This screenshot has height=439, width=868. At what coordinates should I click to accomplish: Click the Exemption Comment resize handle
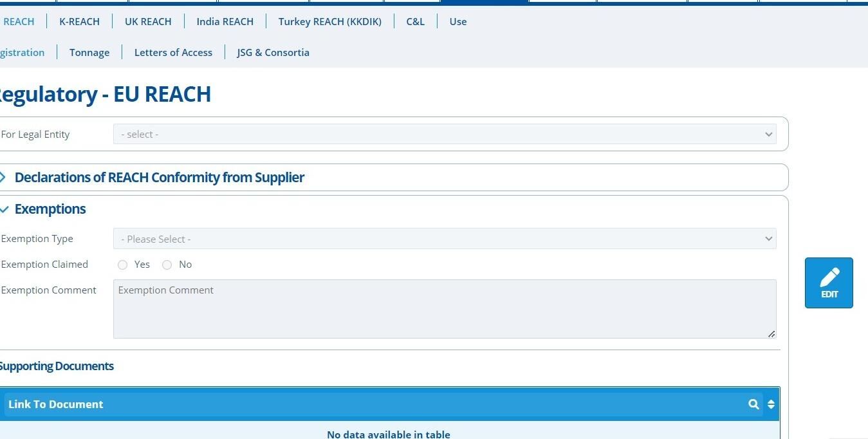(x=771, y=333)
